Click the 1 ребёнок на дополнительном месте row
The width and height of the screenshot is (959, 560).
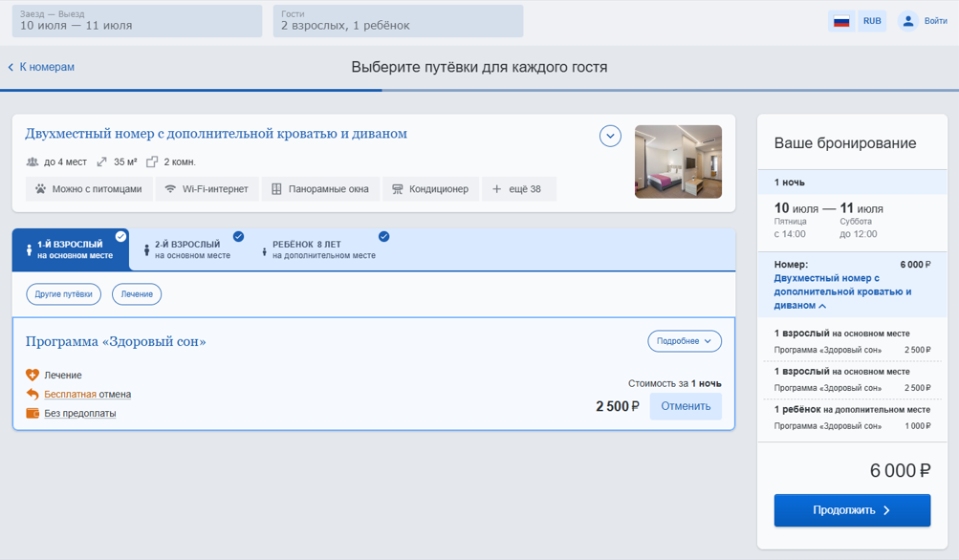click(x=852, y=410)
